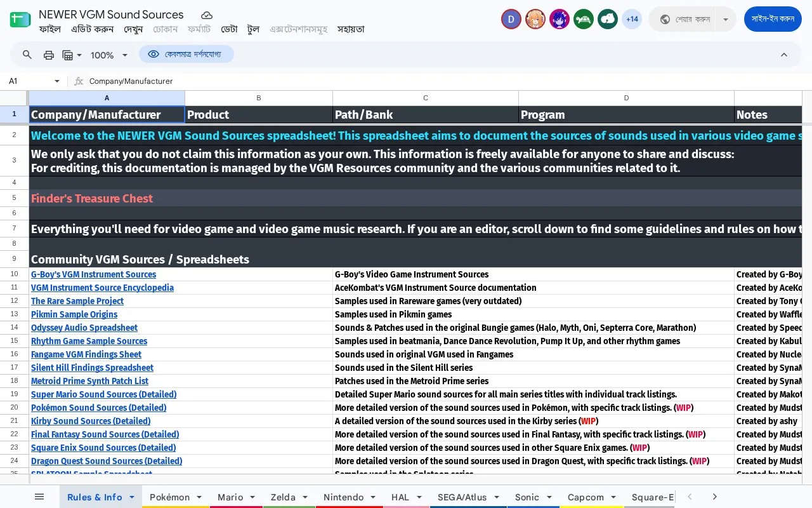Open the Pikmin Sample Origins link
The height and width of the screenshot is (508, 812).
point(74,314)
